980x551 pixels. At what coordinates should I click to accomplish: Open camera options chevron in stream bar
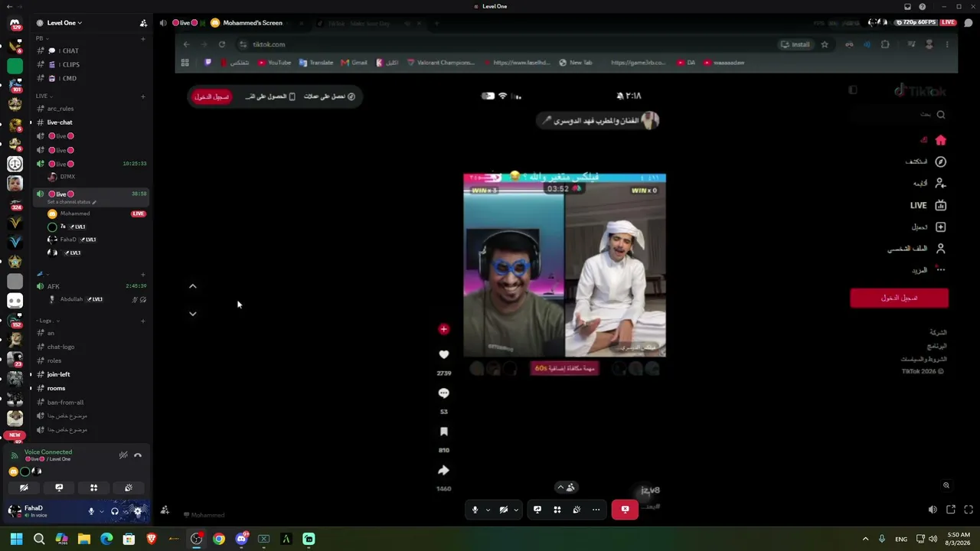pyautogui.click(x=516, y=510)
